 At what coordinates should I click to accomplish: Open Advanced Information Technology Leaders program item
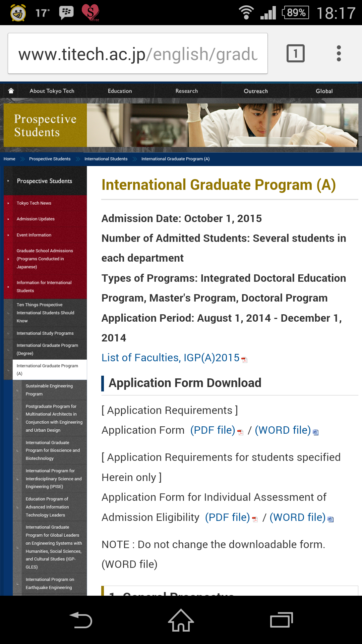tap(50, 507)
